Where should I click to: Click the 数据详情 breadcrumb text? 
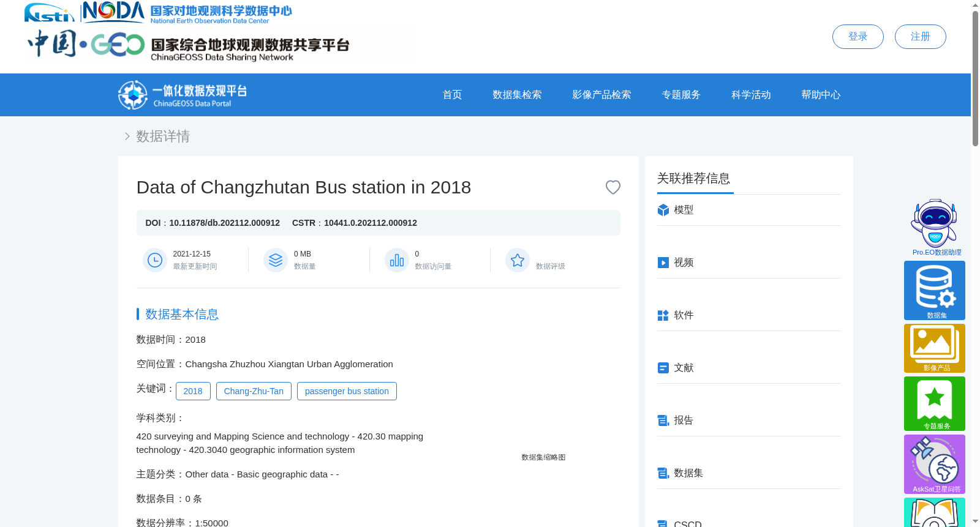[x=163, y=136]
